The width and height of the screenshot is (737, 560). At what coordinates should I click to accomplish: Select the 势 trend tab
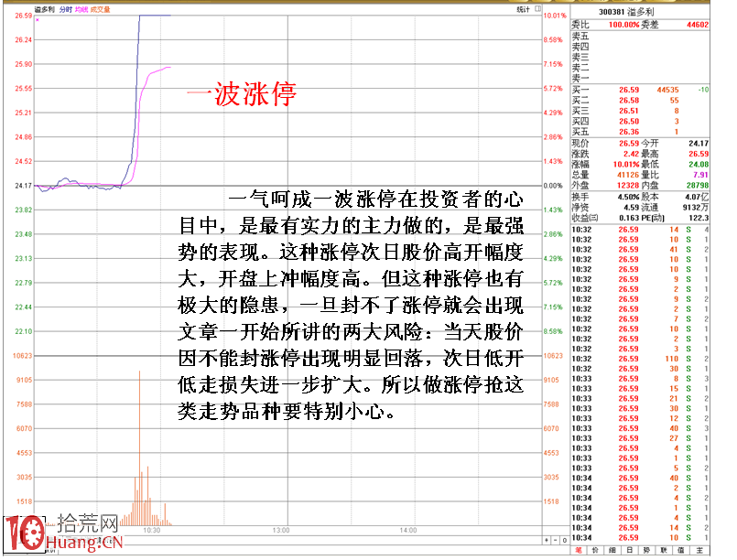646,550
